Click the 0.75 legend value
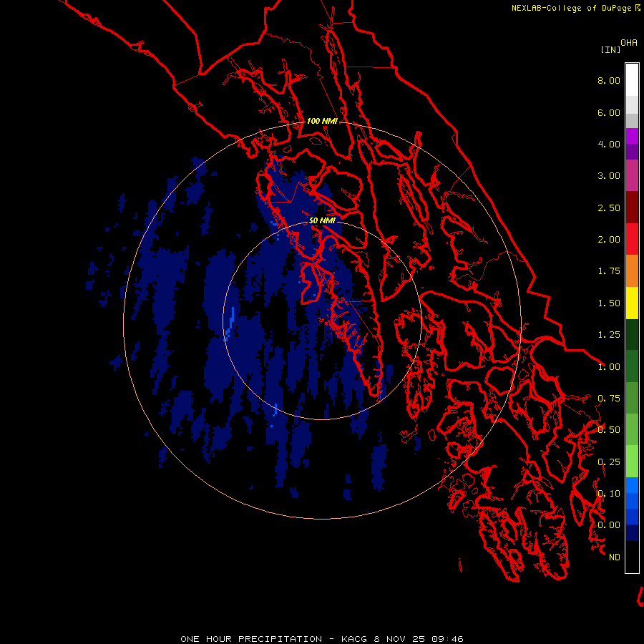 (609, 399)
